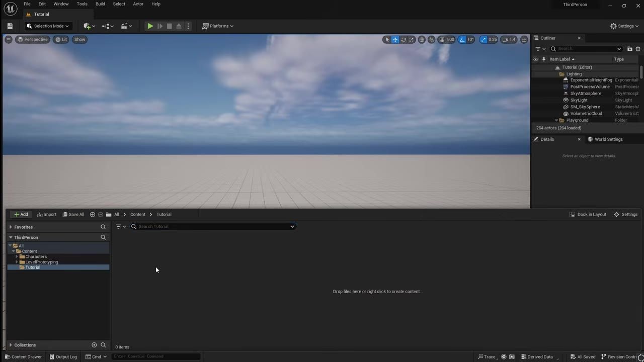The height and width of the screenshot is (362, 644).
Task: Focus the Enter Console Command field
Action: 156,356
